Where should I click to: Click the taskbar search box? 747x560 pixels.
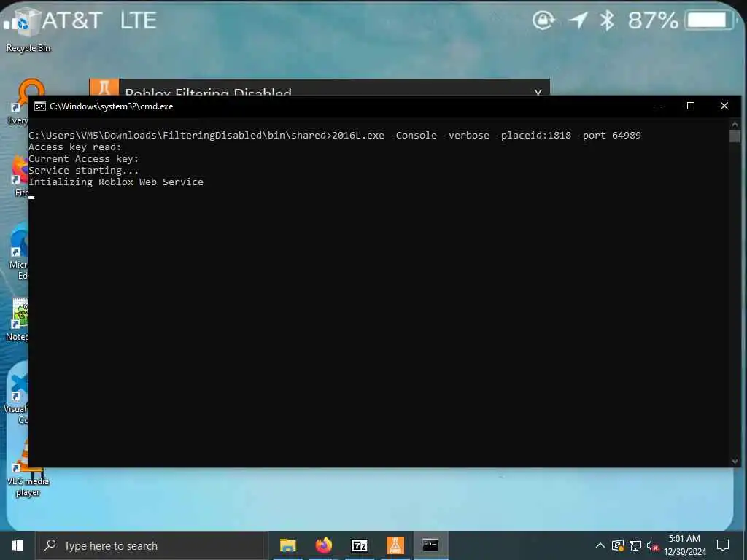pos(152,545)
